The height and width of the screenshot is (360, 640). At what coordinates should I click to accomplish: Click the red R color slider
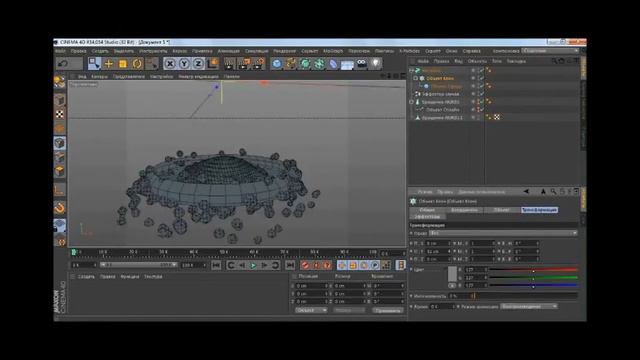pyautogui.click(x=533, y=270)
